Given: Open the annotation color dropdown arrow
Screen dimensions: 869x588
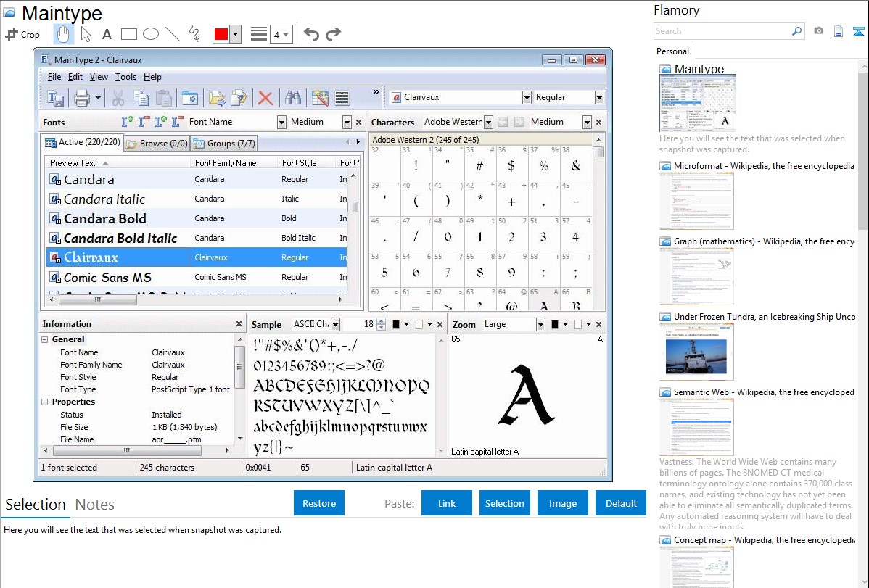Looking at the screenshot, I should [235, 34].
